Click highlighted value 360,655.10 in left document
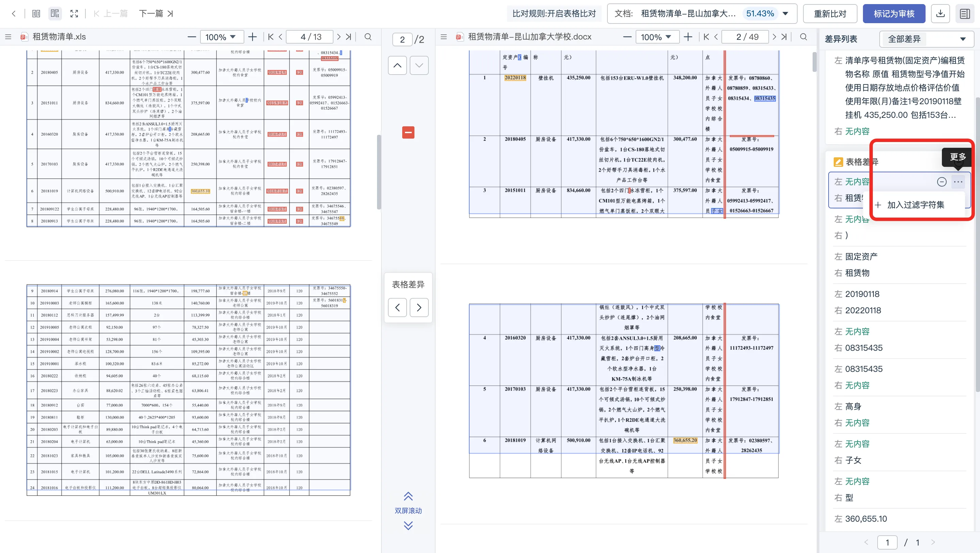Viewport: 980px width, 553px height. [x=200, y=191]
